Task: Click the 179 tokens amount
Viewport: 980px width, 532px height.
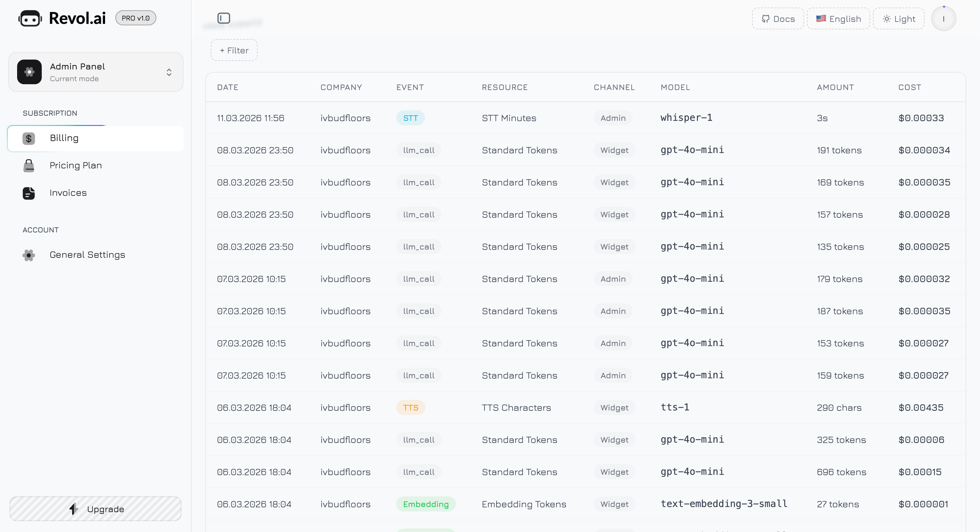Action: point(839,279)
